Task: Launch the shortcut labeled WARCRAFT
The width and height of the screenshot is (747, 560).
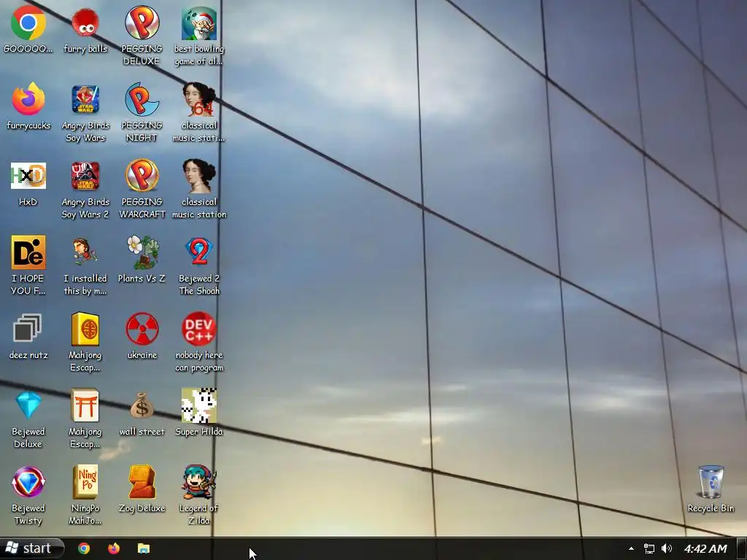Action: (142, 176)
